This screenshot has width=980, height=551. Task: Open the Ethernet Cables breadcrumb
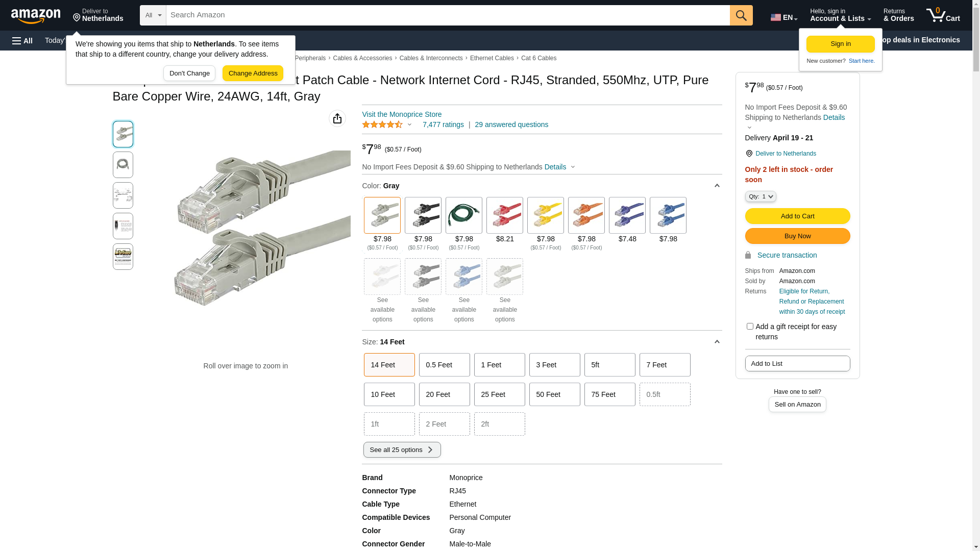[x=492, y=58]
